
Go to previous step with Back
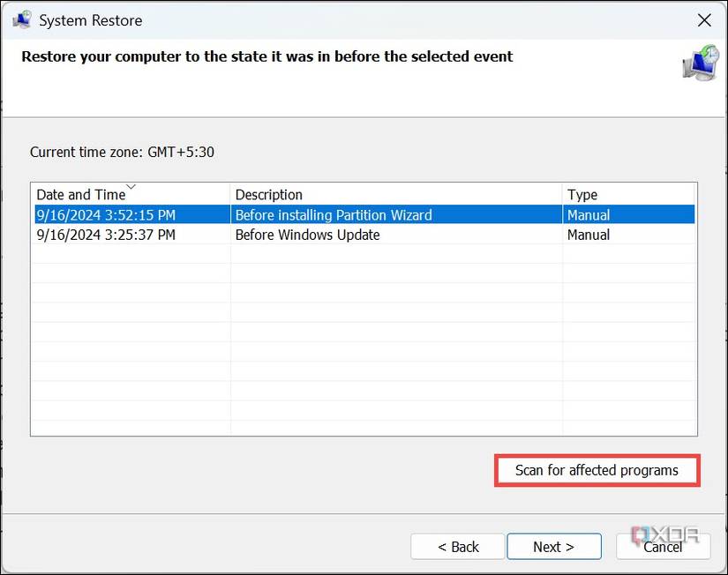(458, 546)
